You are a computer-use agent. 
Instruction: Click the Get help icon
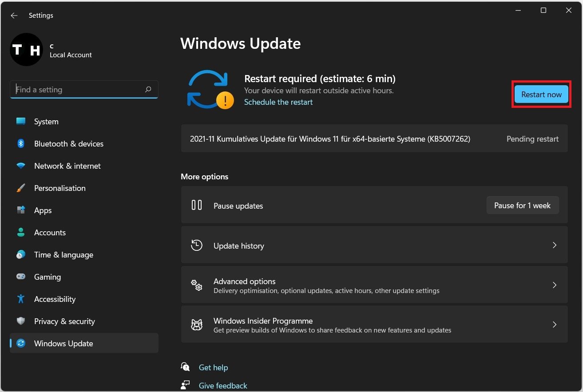186,367
